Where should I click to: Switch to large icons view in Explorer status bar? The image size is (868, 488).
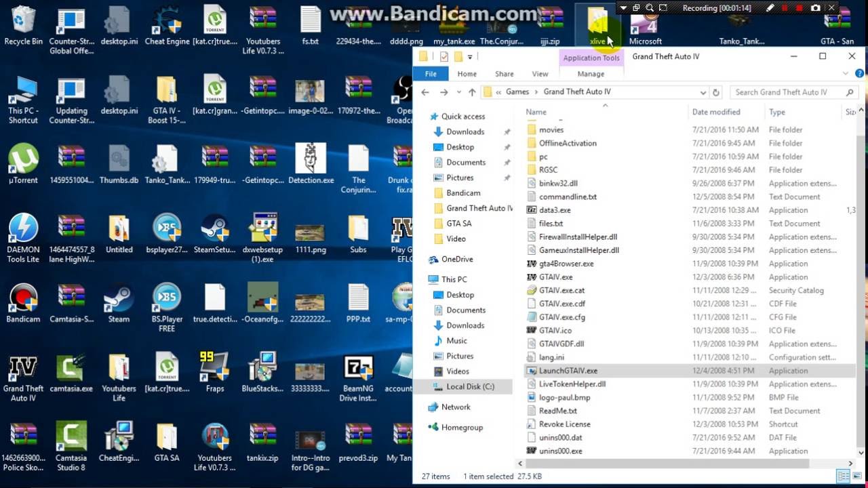(x=857, y=476)
